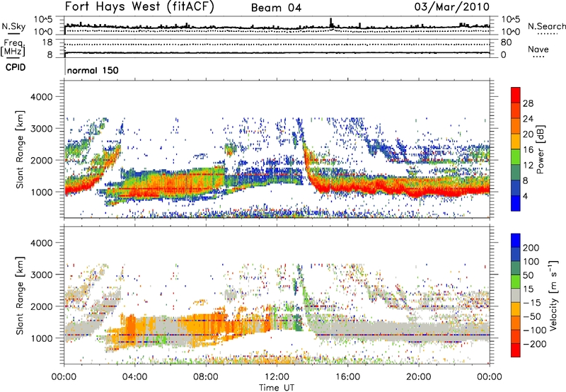566x392 pixels.
Task: Select the "normal 150" CPID text
Action: tap(93, 70)
